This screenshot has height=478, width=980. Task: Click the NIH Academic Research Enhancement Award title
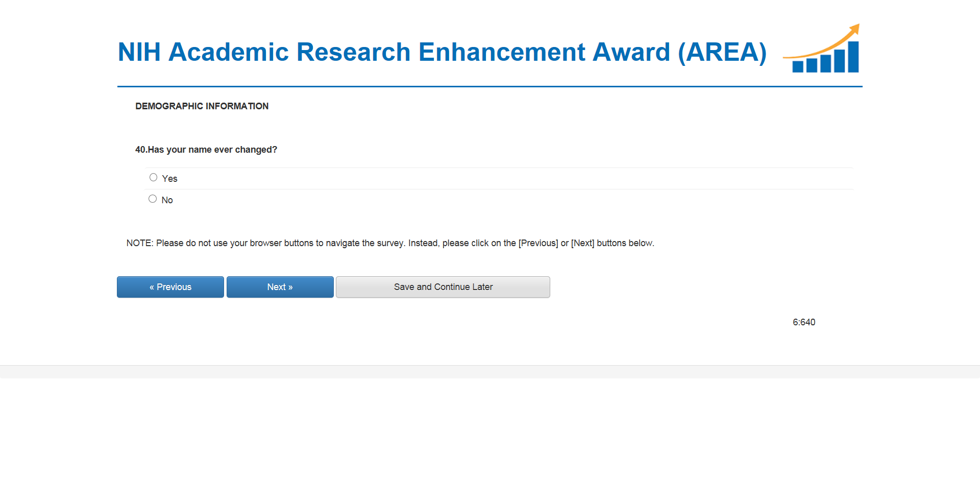click(442, 52)
